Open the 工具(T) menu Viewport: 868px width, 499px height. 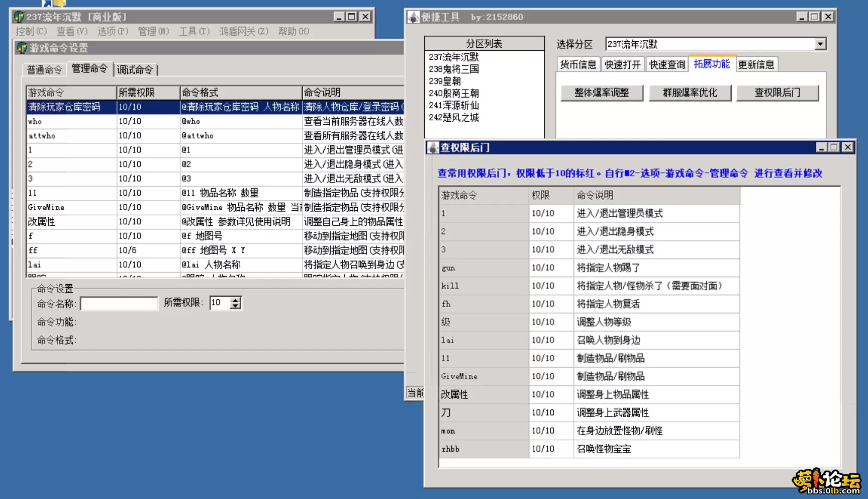point(194,31)
